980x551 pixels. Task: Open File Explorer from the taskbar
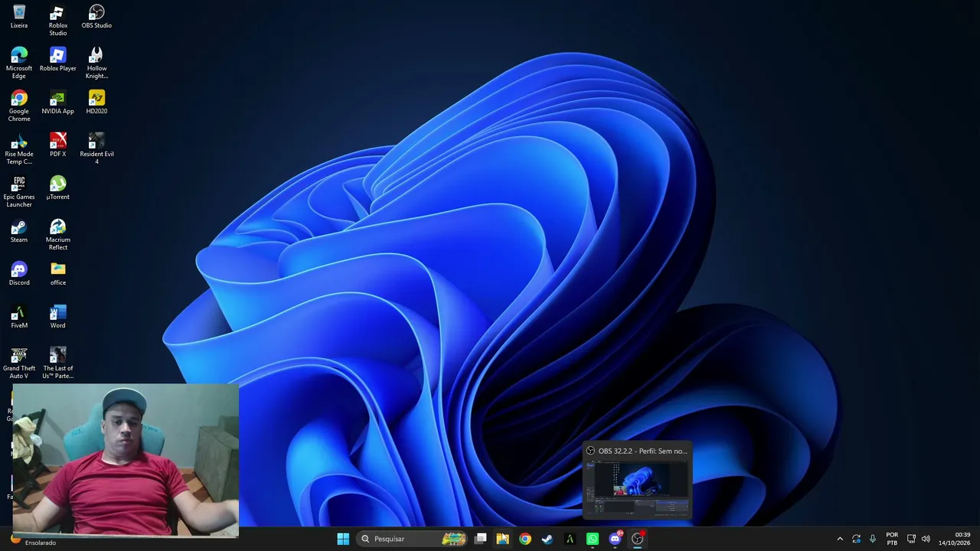click(x=503, y=539)
